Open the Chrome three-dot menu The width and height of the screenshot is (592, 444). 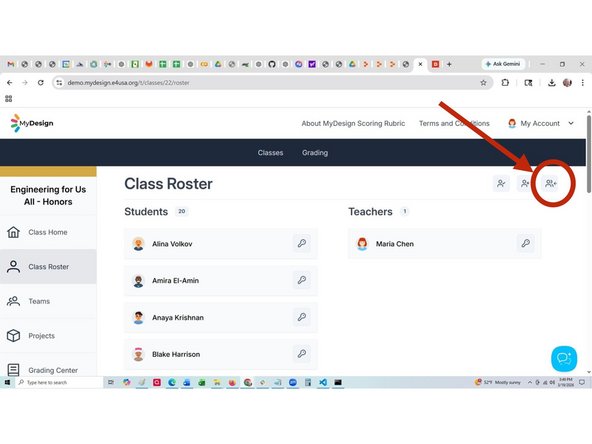point(583,83)
